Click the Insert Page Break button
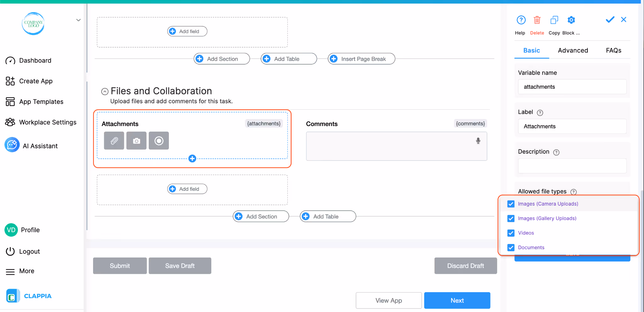This screenshot has width=644, height=312. click(x=361, y=59)
